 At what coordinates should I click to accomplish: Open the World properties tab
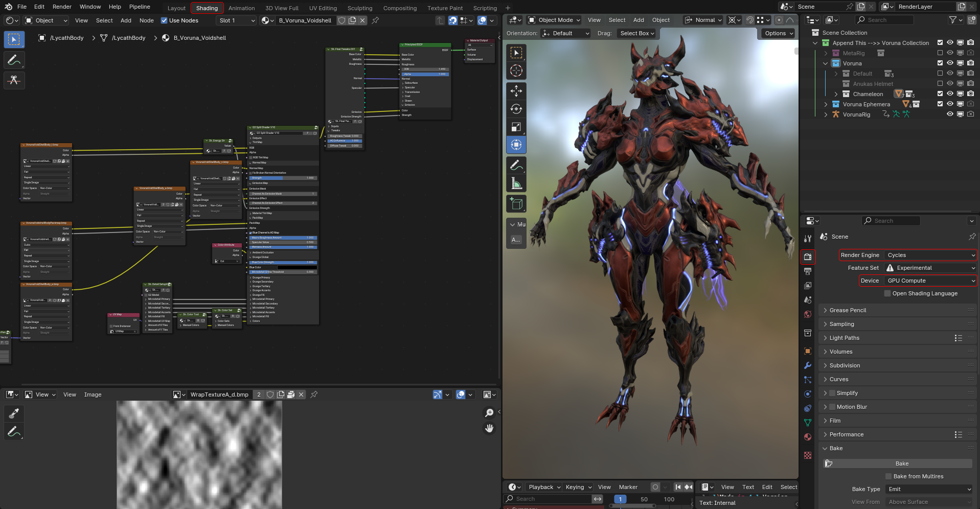pos(808,314)
